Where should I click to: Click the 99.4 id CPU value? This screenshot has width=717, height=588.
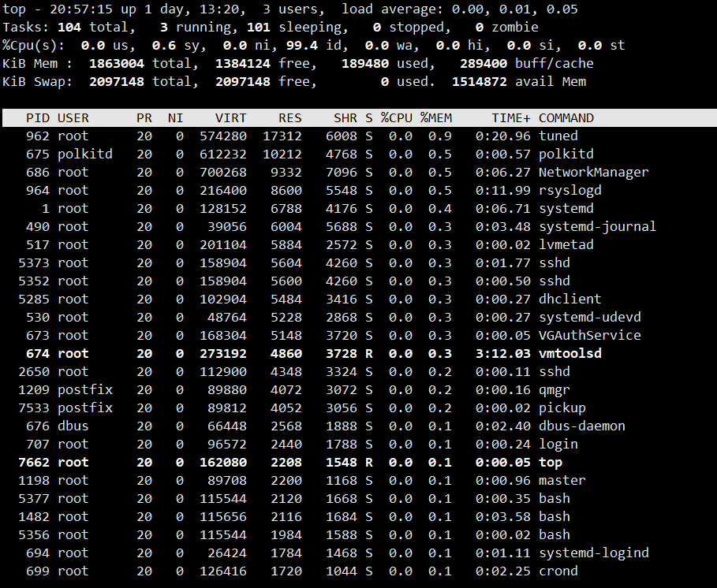302,45
